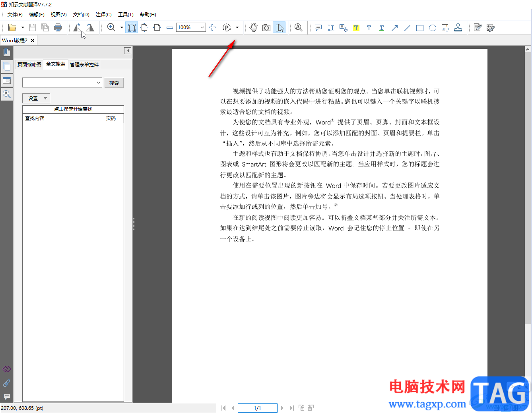Click the print icon
The image size is (532, 413).
[58, 27]
